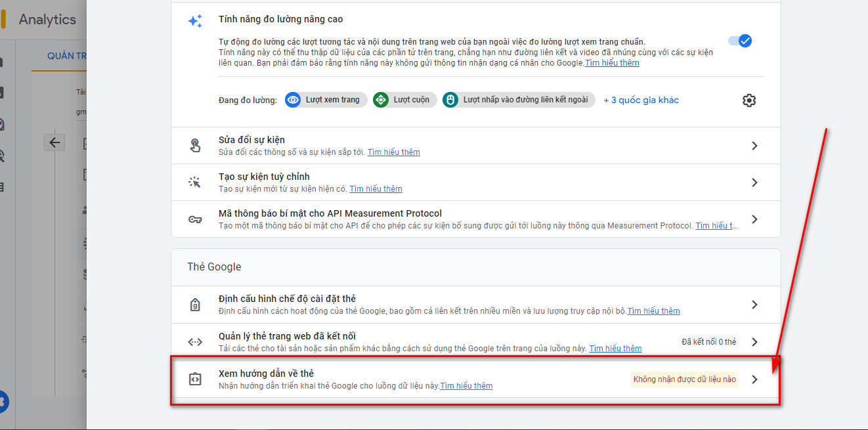This screenshot has width=868, height=430.
Task: Open enhanced measurement settings gear icon
Action: click(749, 100)
